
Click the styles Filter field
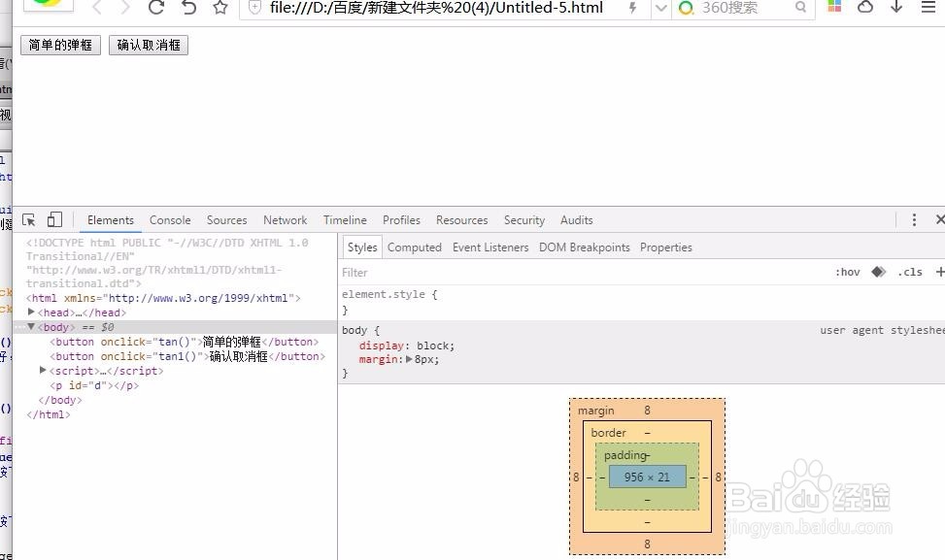click(579, 273)
